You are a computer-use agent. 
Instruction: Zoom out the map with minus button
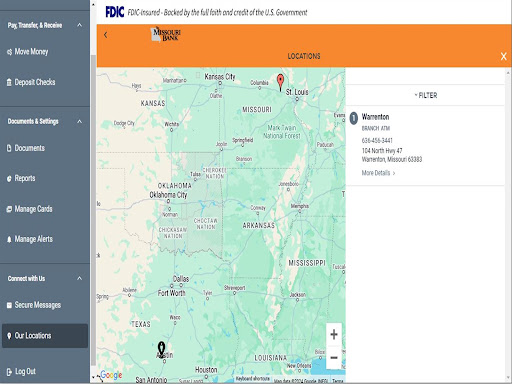pos(334,358)
